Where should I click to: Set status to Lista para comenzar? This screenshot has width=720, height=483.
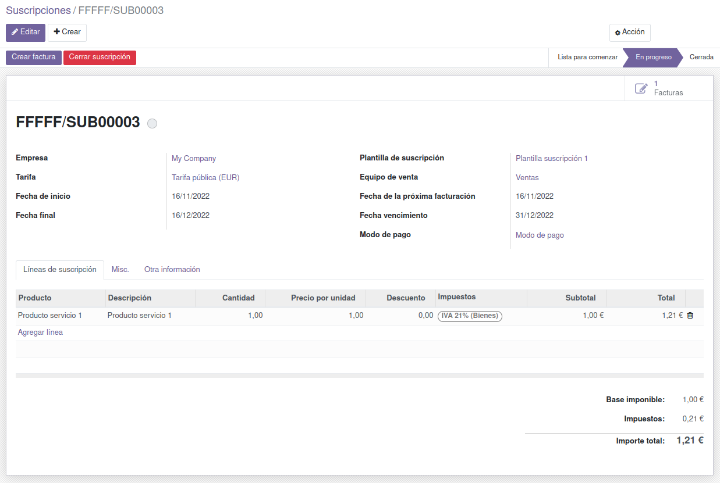587,57
